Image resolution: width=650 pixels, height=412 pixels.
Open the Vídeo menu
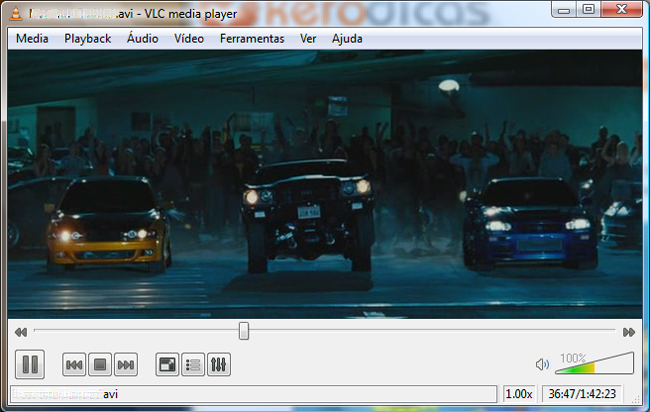pyautogui.click(x=189, y=39)
